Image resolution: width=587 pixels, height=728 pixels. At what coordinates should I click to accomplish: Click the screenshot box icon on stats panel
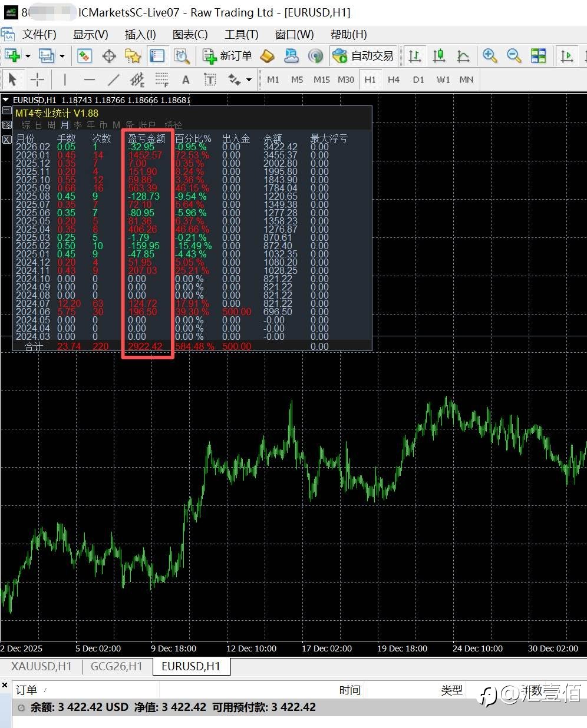(x=7, y=125)
